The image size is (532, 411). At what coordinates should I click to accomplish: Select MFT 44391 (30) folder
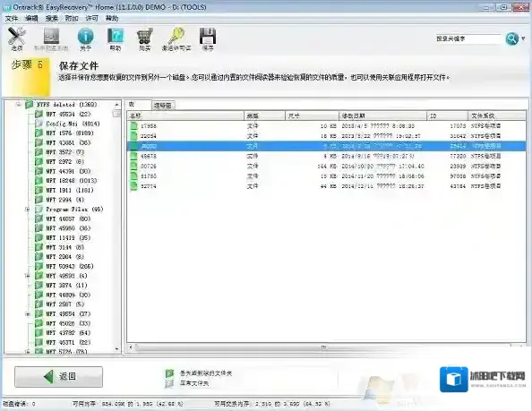[68, 171]
